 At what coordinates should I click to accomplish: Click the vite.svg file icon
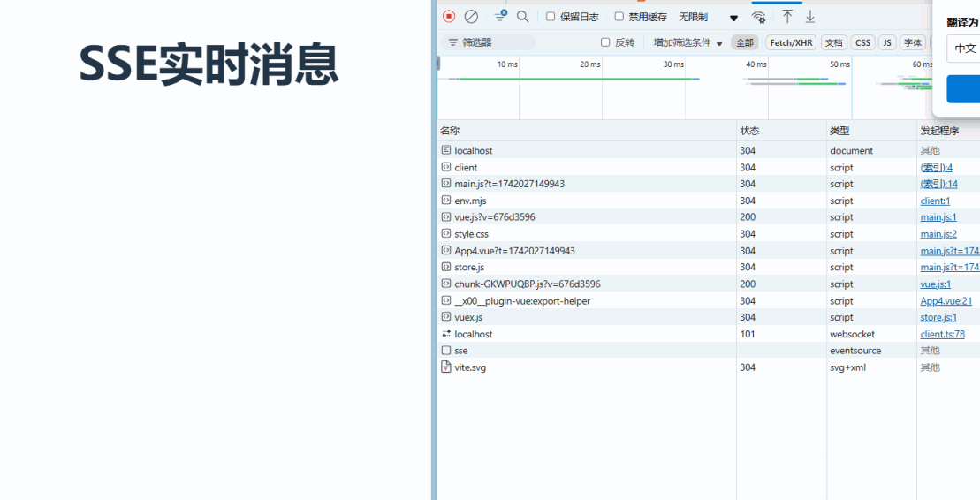tap(446, 367)
